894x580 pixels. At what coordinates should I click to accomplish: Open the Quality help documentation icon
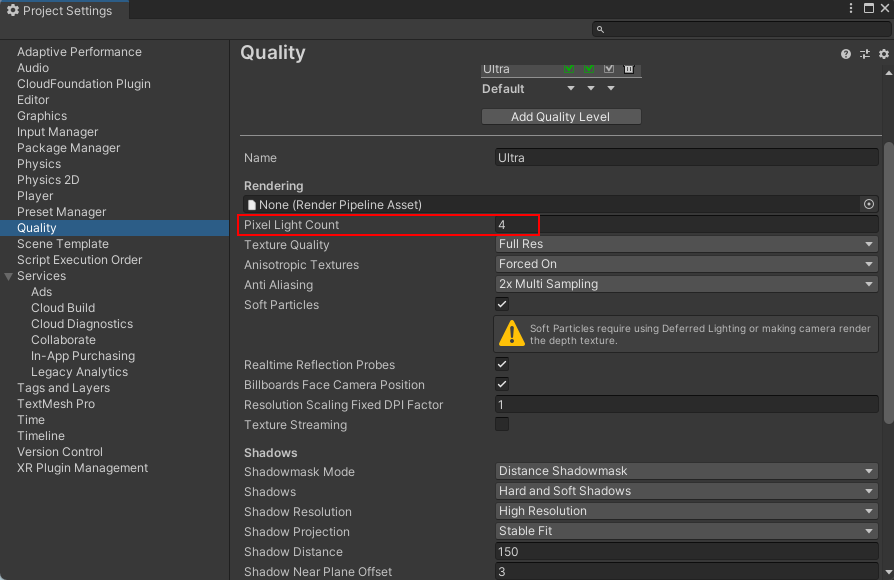click(846, 54)
